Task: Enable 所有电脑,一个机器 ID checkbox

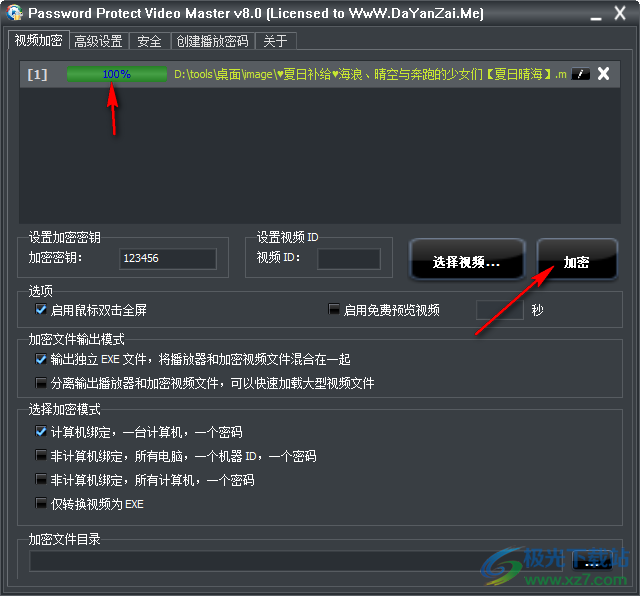Action: (x=41, y=455)
